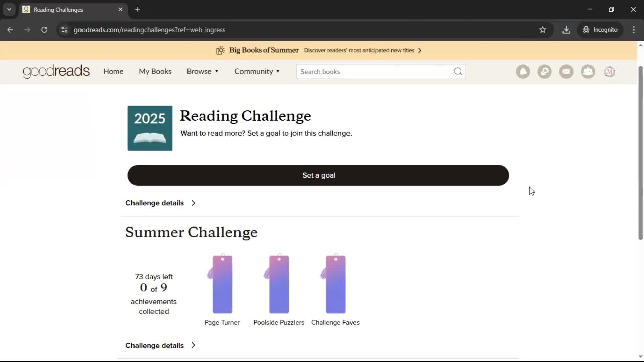Click the scrollbar down arrow
This screenshot has height=362, width=644.
[640, 357]
